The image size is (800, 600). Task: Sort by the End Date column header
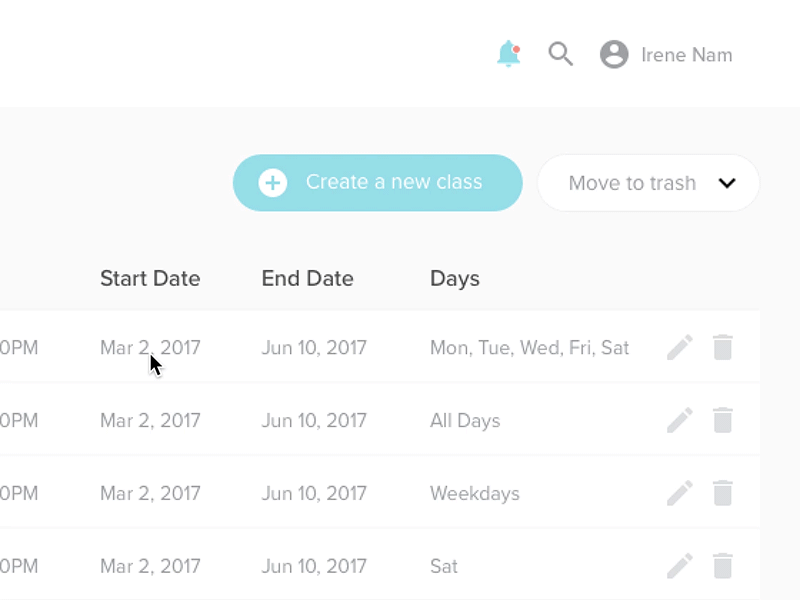(x=307, y=279)
